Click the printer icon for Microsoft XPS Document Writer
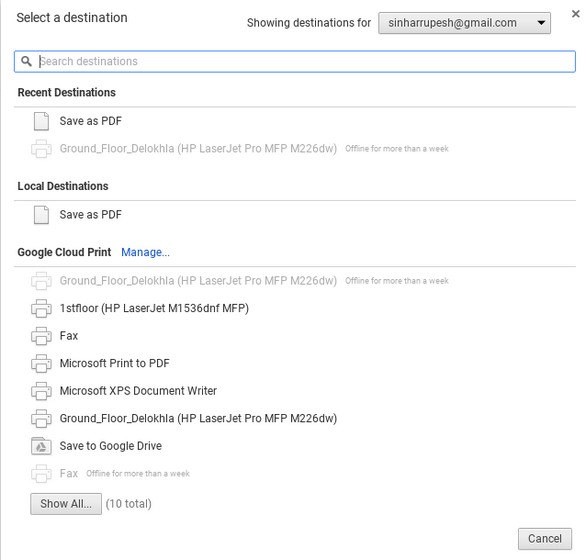586x560 pixels. point(41,391)
